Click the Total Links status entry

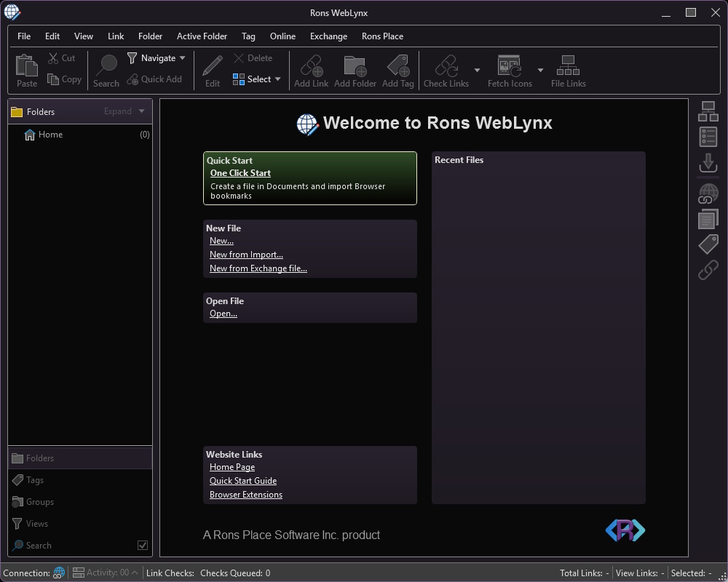[584, 573]
